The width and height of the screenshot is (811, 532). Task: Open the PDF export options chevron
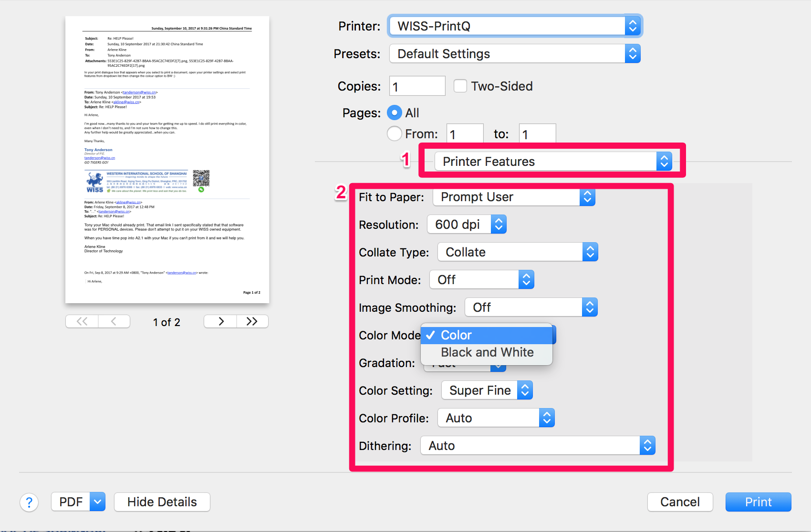tap(97, 501)
